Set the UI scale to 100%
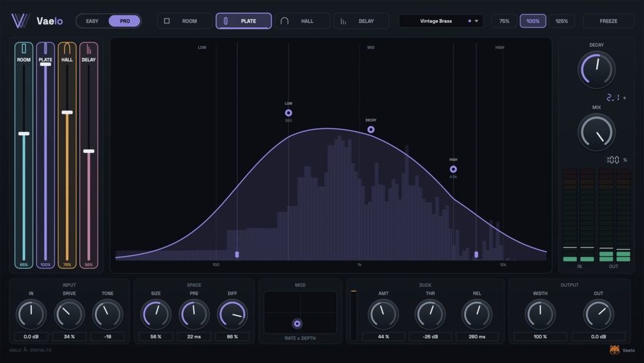The image size is (644, 363). [533, 21]
